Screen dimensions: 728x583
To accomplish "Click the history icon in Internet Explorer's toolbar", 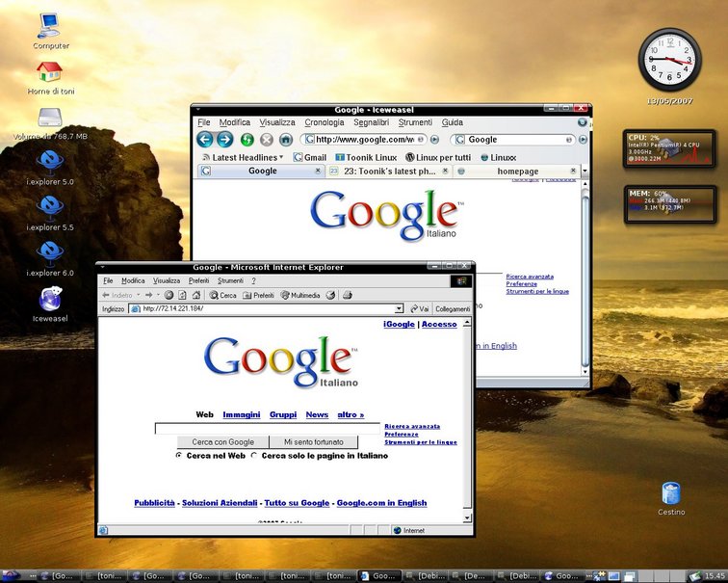I will (330, 295).
